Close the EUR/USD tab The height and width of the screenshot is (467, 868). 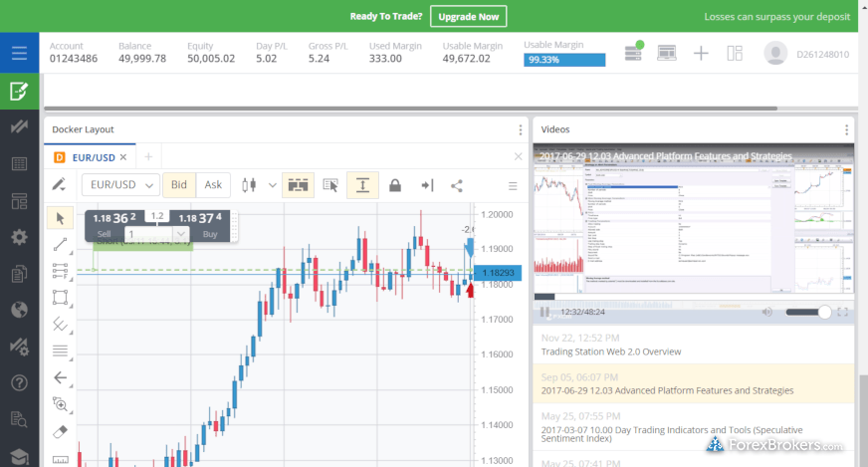pos(123,157)
